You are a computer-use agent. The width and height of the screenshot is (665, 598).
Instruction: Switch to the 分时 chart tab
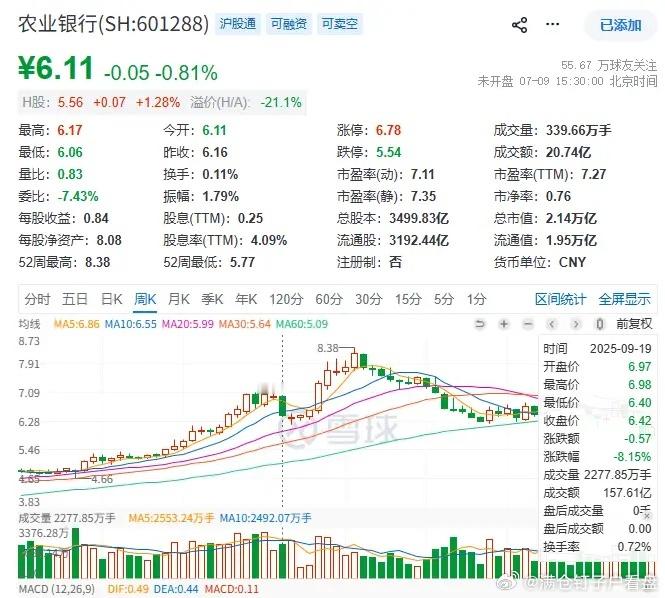[x=37, y=299]
